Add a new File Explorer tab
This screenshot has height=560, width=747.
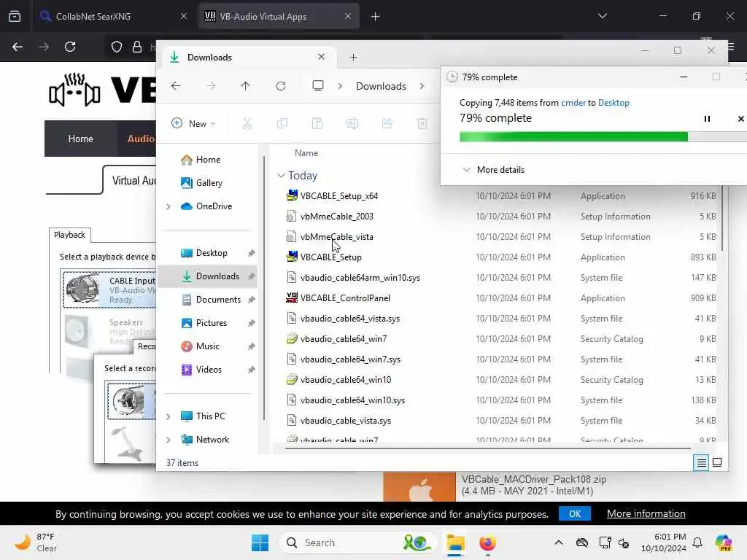(354, 57)
